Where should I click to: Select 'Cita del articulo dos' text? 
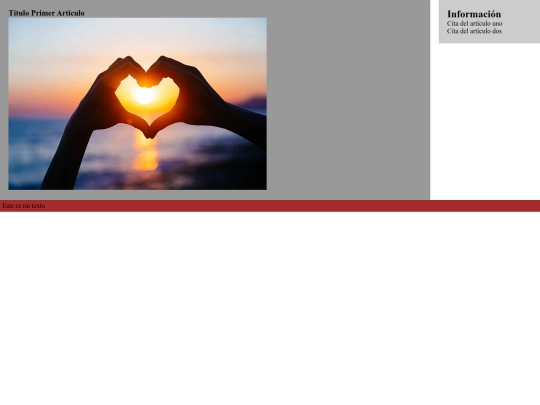[x=474, y=31]
